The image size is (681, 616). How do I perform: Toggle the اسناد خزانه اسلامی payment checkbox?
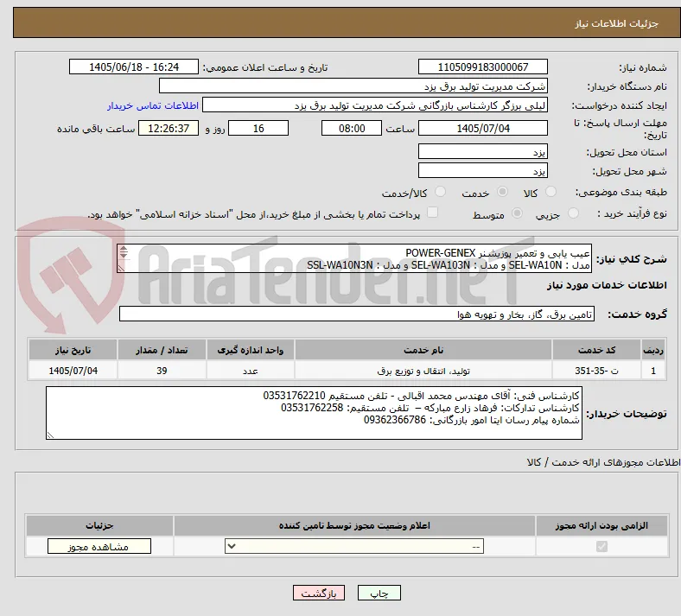(x=433, y=213)
